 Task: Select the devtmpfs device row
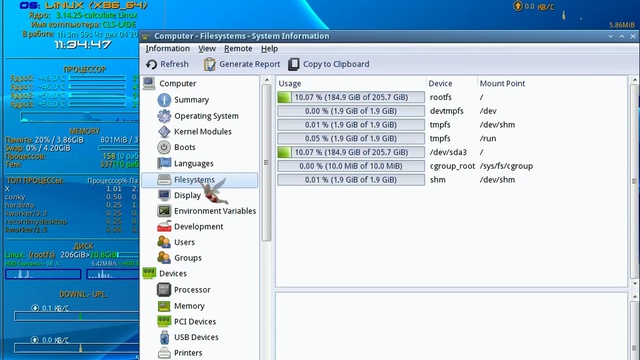(x=447, y=111)
